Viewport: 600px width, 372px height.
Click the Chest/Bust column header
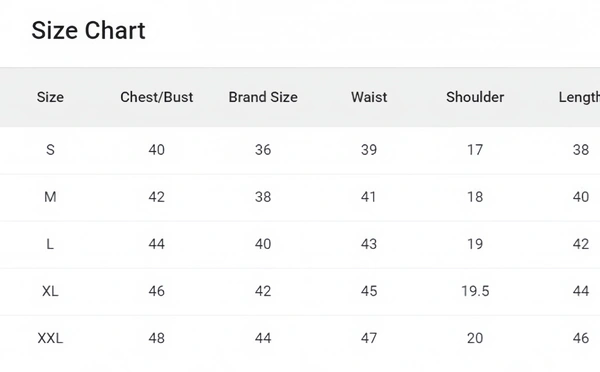point(157,97)
